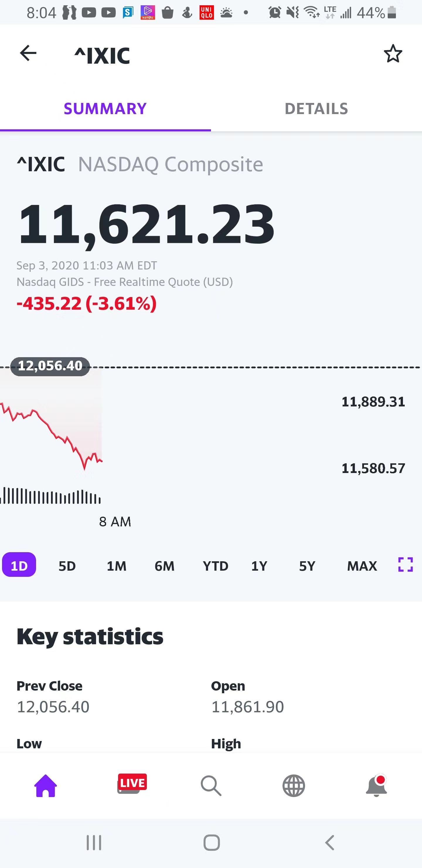
Task: Display the MAX chart range
Action: 362,566
